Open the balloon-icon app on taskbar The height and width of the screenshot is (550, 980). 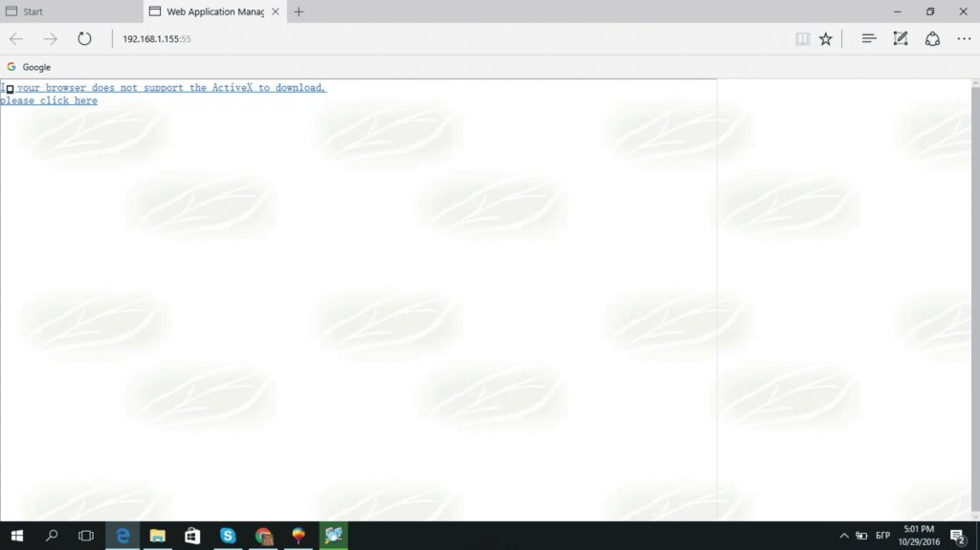[299, 536]
